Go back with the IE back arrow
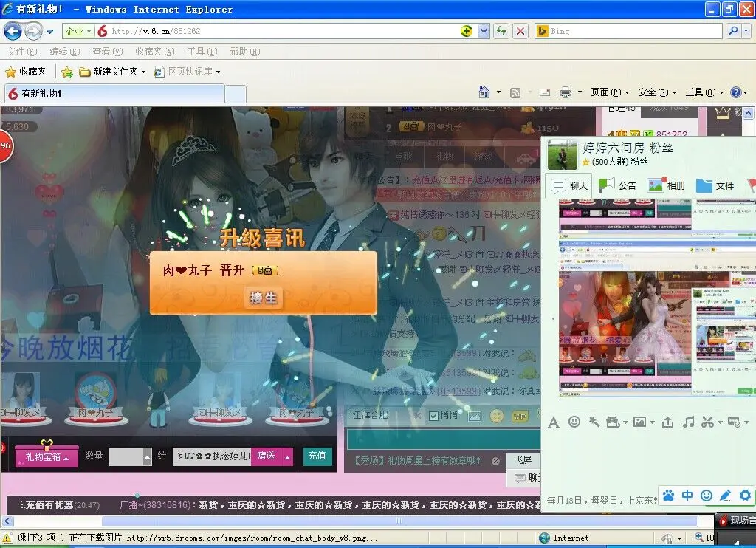The width and height of the screenshot is (756, 548). coord(13,31)
